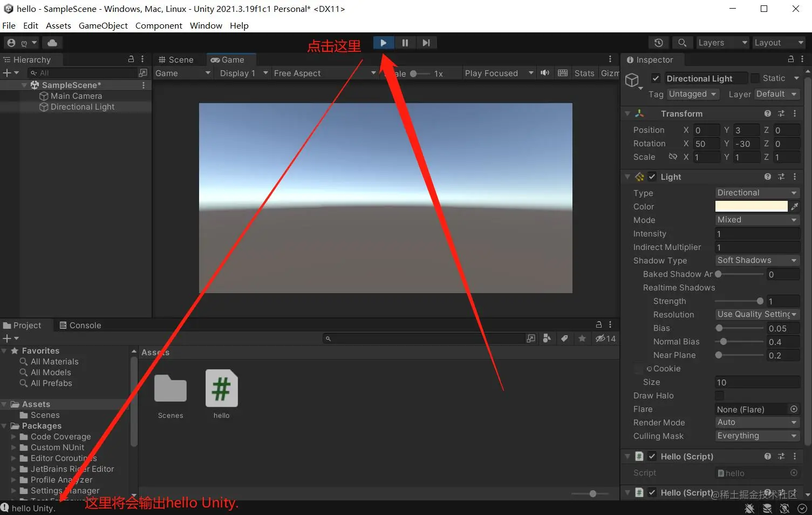Click the cloud collaborate icon
Screen dimensions: 812x515
point(52,43)
